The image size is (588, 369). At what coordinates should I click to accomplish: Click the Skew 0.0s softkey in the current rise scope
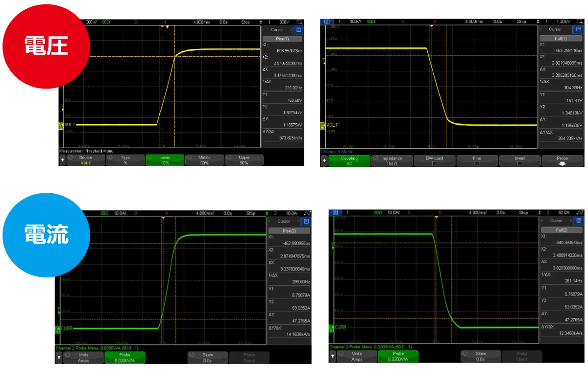(x=208, y=357)
